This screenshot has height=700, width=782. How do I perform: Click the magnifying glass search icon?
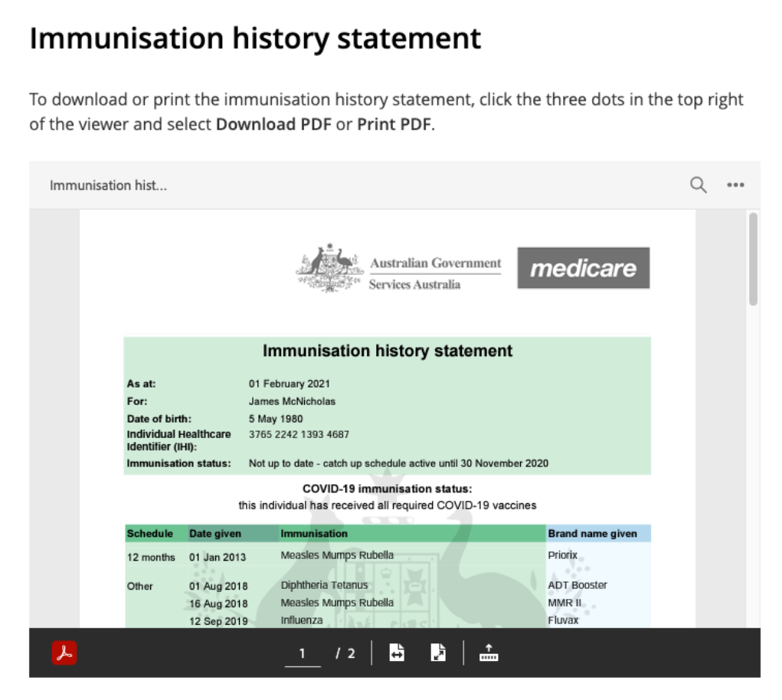pyautogui.click(x=698, y=185)
